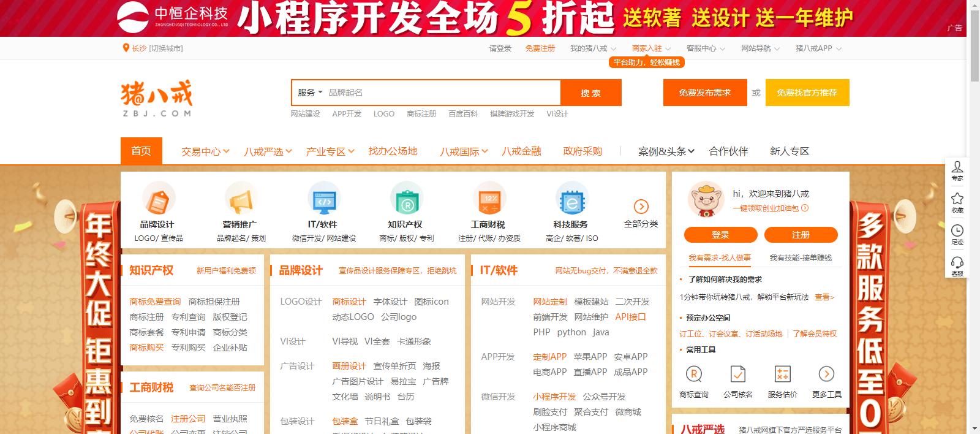Open the 合作伙伴 nav item

(x=728, y=151)
